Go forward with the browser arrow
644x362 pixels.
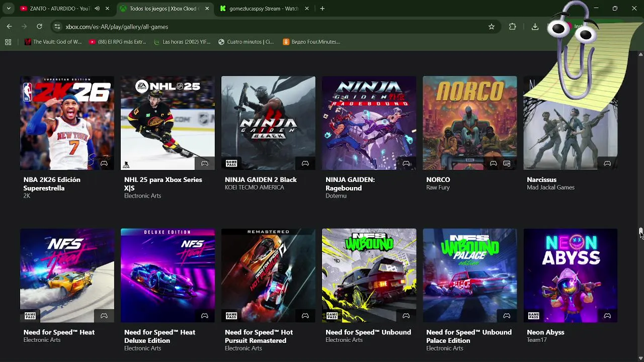[x=24, y=27]
